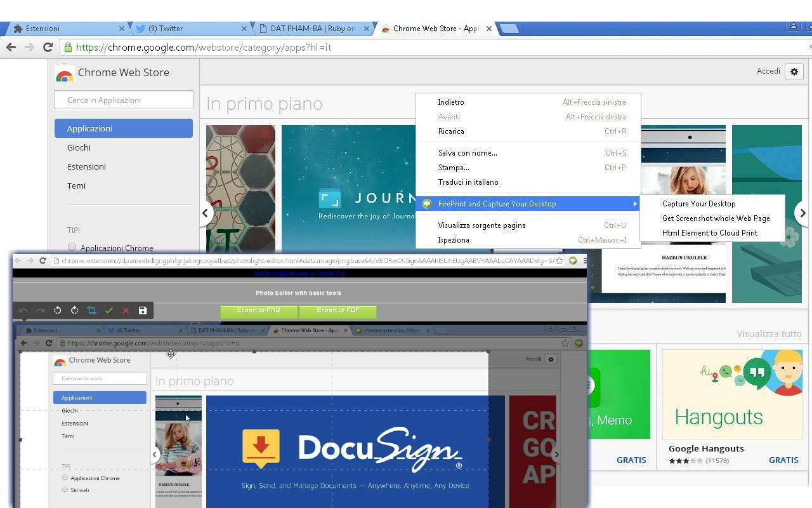This screenshot has height=508, width=812.
Task: Click GRATIS under Google Hangouts
Action: [783, 460]
